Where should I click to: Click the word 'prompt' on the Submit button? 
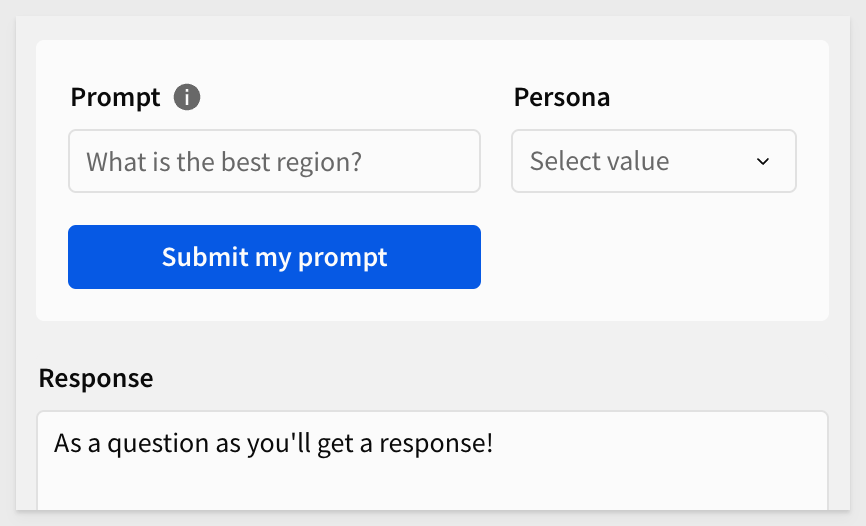tap(342, 259)
